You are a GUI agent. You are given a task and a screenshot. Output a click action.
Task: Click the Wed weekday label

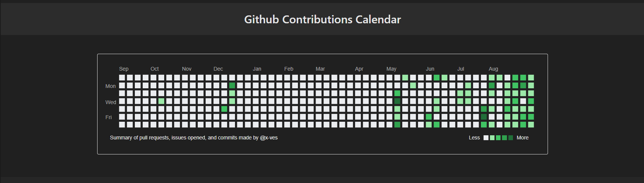(111, 102)
